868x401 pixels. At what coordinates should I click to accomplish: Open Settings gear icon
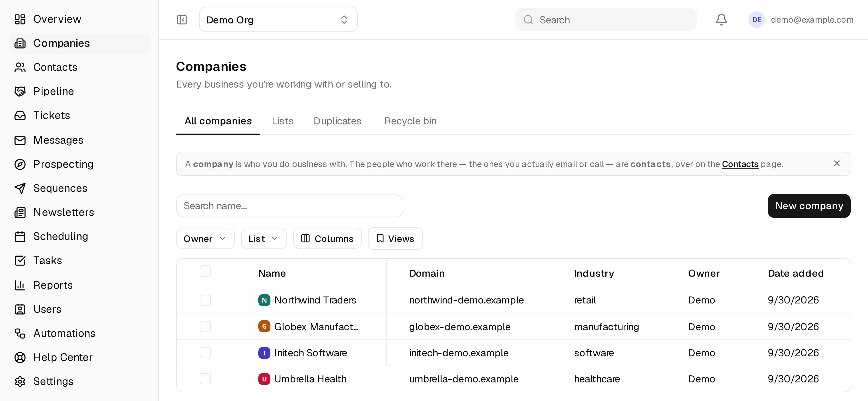click(20, 382)
